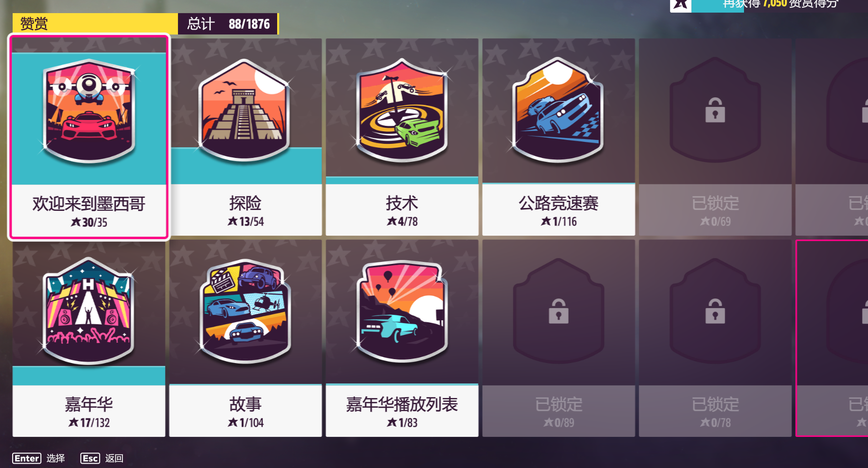Image resolution: width=868 pixels, height=468 pixels.
Task: Click the padlock on the 0/69 locked card
Action: coord(715,110)
